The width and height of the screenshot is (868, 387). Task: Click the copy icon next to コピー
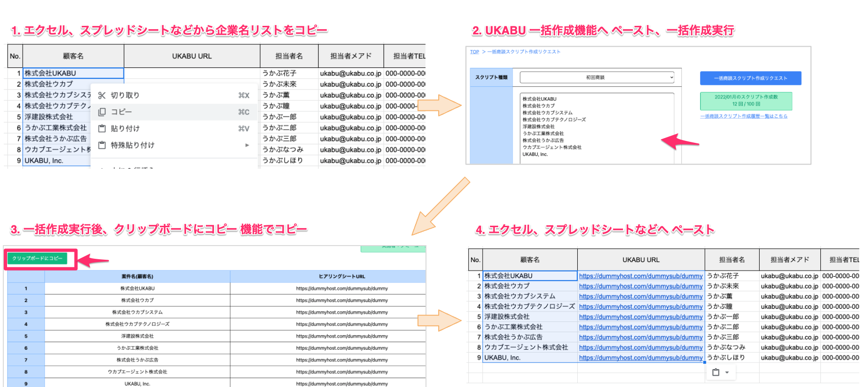102,112
